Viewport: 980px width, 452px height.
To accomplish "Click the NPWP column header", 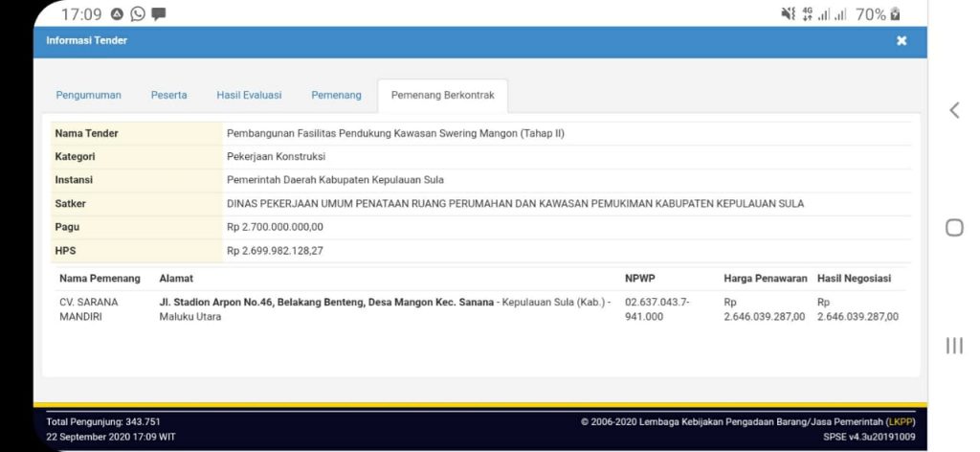I will click(640, 279).
